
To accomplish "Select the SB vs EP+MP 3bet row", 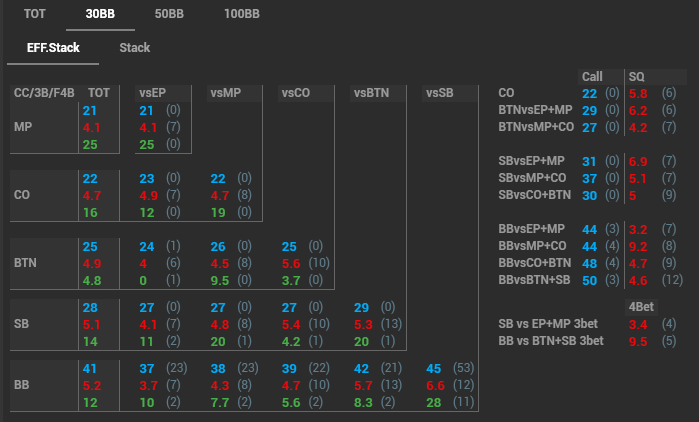I will click(550, 323).
